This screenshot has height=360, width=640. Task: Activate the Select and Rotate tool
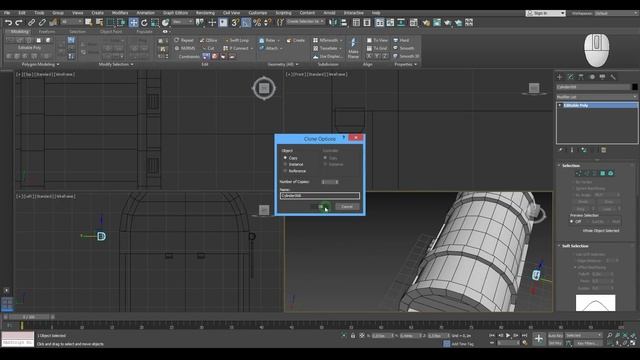[x=144, y=22]
